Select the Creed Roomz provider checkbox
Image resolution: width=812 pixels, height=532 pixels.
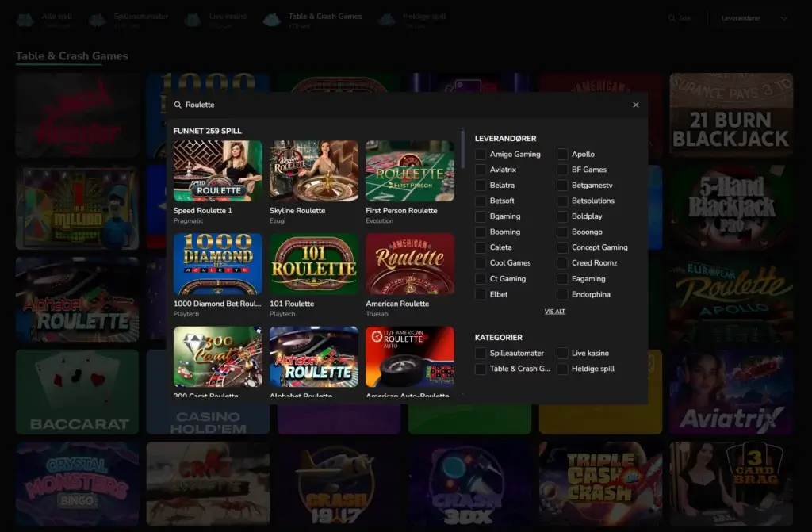[562, 263]
